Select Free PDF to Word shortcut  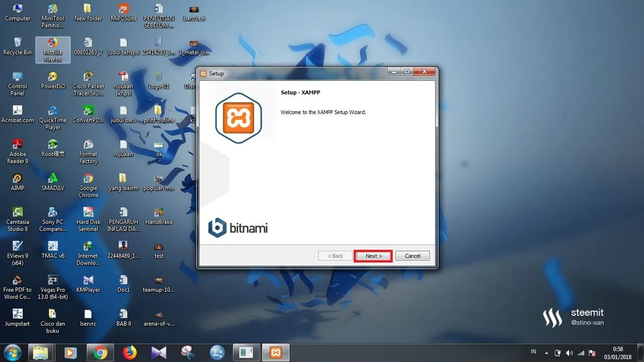(18, 288)
